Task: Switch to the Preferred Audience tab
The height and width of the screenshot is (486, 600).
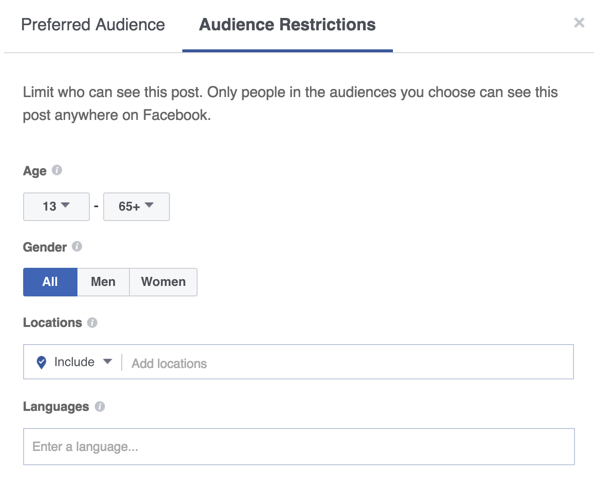Action: point(93,25)
